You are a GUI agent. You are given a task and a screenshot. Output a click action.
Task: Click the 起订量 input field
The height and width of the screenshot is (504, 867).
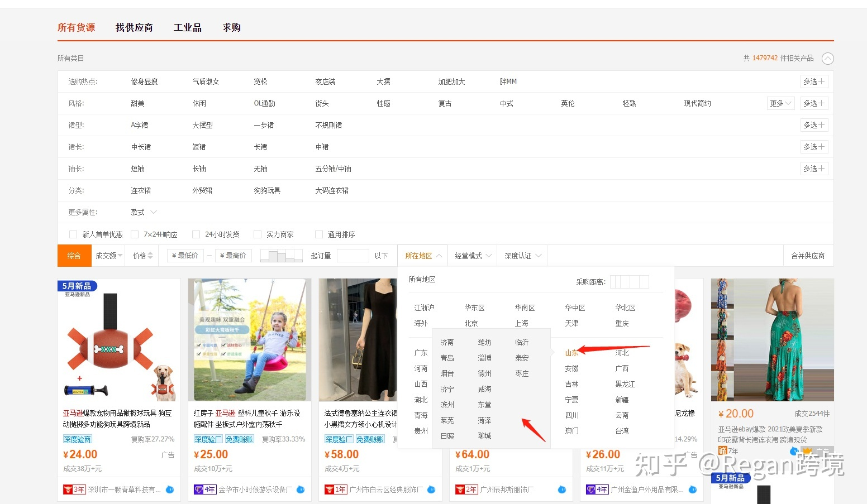(x=353, y=255)
